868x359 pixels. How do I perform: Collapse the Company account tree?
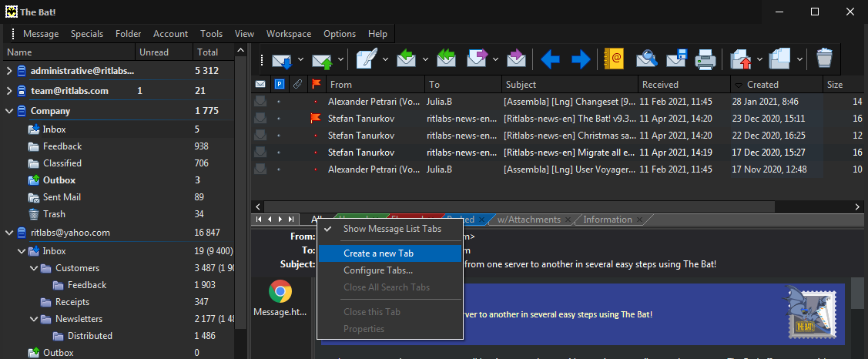tap(9, 111)
